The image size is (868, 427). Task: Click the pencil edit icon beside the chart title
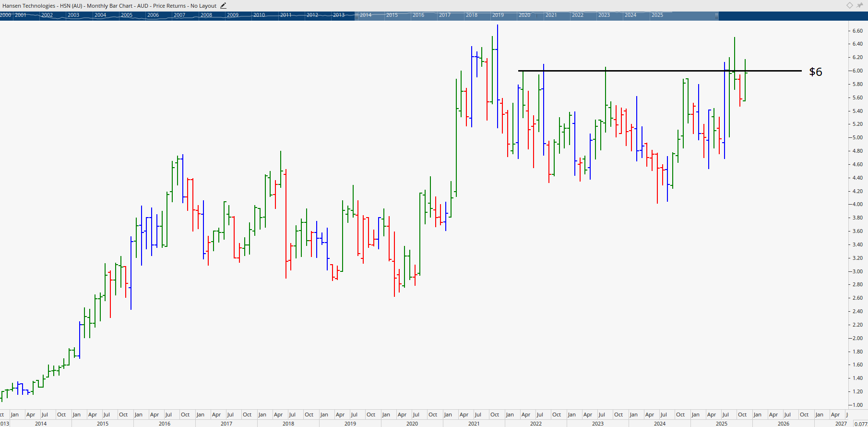[x=223, y=6]
